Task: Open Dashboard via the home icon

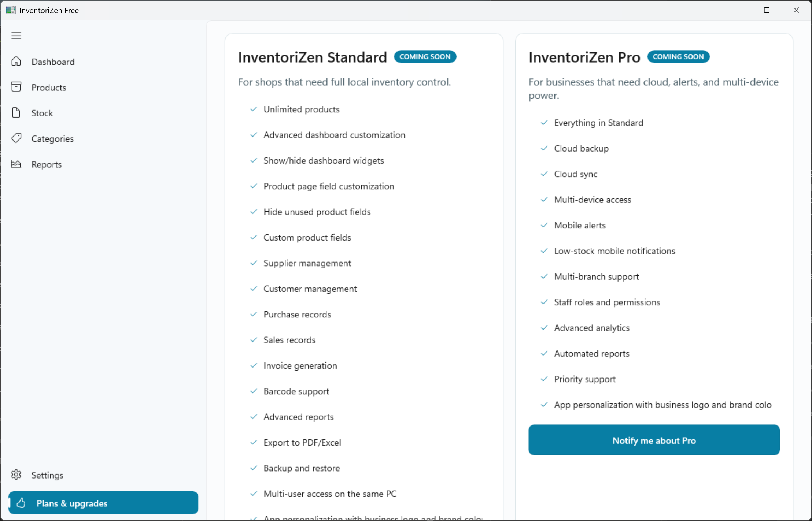Action: click(x=16, y=61)
